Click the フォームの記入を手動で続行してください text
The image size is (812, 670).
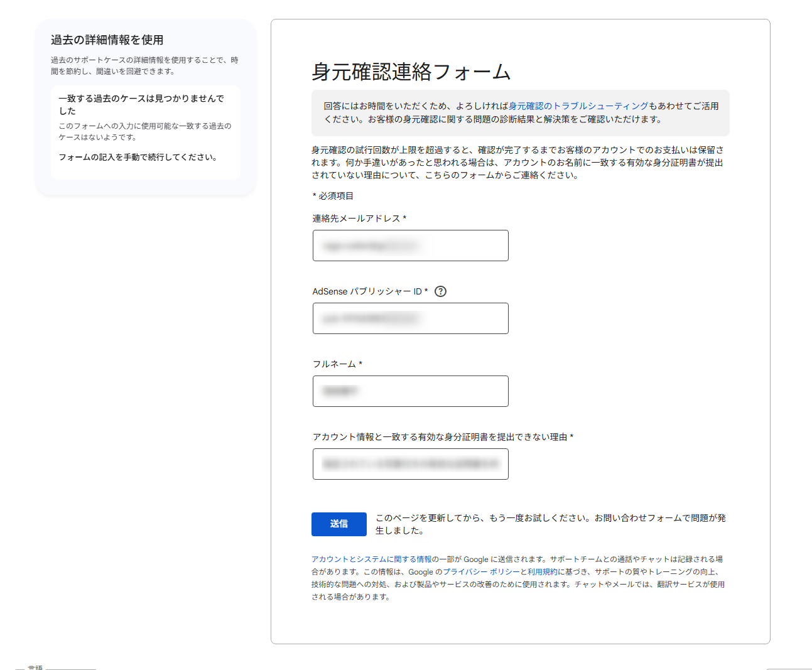(x=139, y=158)
